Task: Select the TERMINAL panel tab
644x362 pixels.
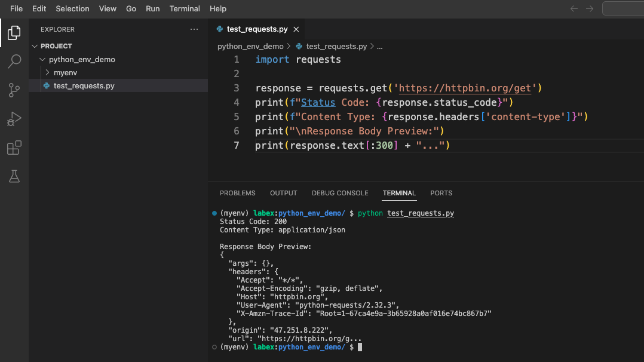Action: click(399, 193)
